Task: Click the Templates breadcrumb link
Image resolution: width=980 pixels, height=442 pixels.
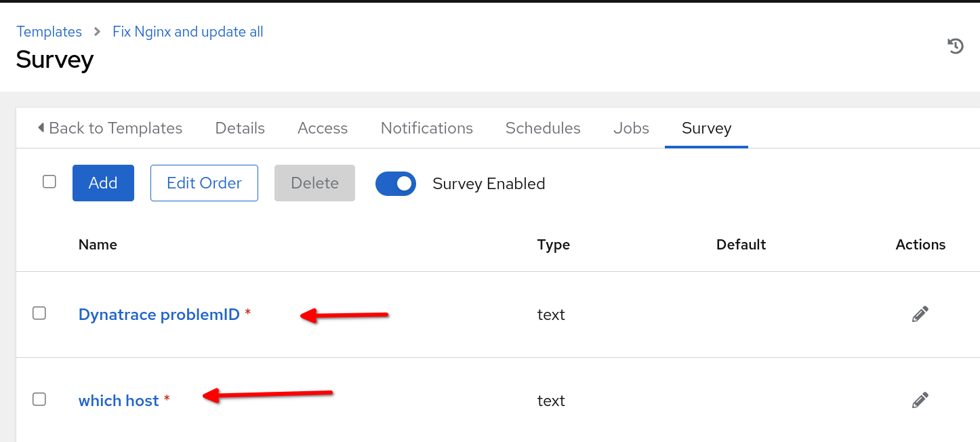Action: [49, 32]
